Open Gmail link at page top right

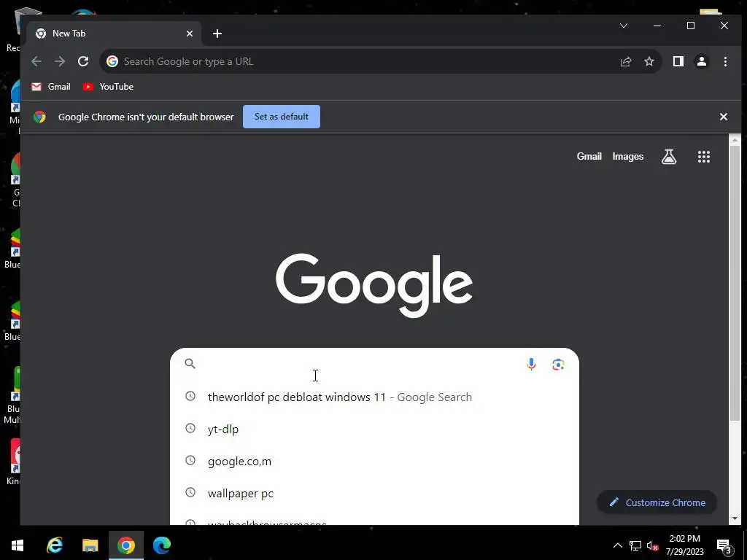point(589,157)
